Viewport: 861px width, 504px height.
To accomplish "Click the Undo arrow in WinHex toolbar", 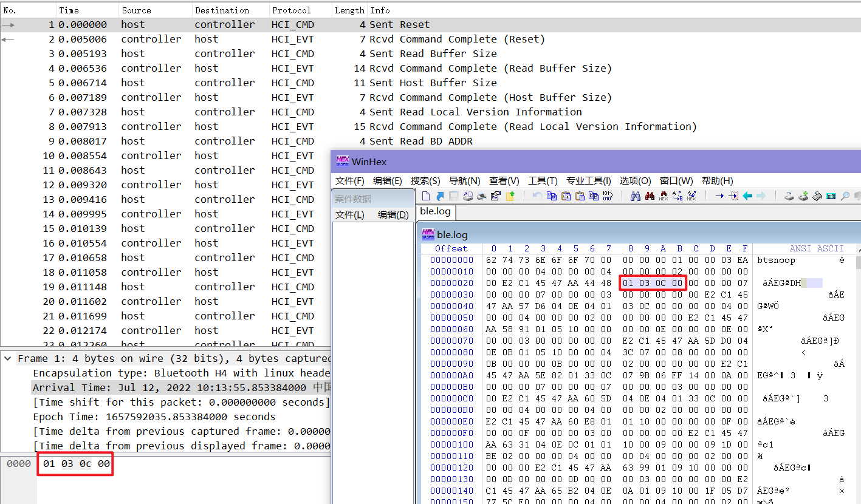I will tap(537, 196).
